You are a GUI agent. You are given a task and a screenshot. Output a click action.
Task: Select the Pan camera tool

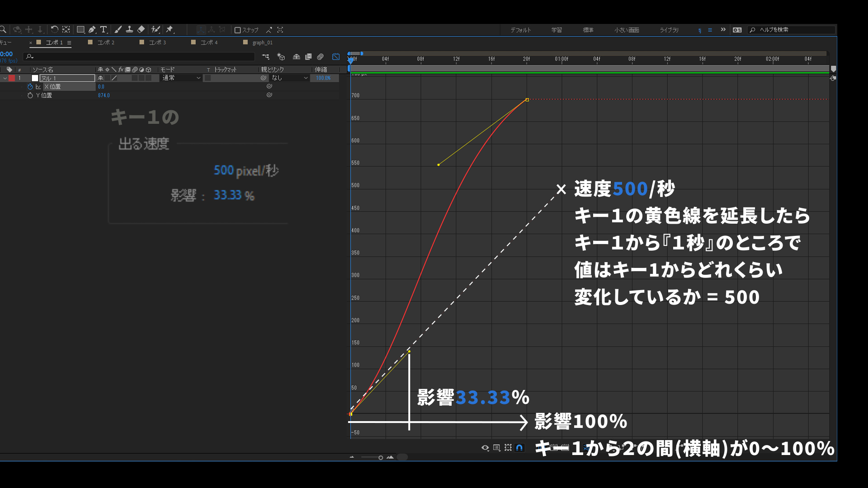tap(29, 30)
